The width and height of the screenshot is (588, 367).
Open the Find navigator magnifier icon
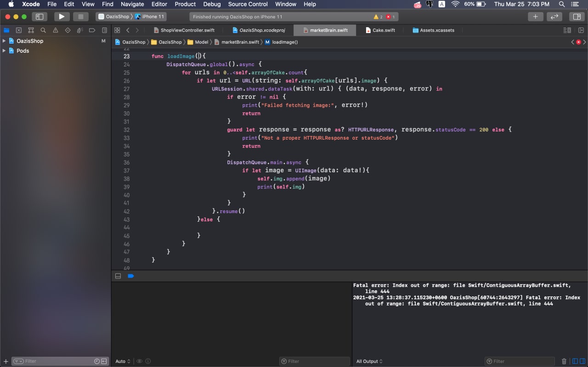[43, 30]
